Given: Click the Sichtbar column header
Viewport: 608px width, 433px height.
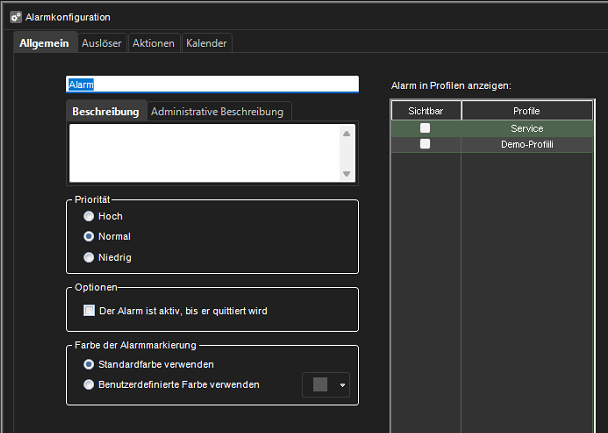Looking at the screenshot, I should tap(426, 110).
